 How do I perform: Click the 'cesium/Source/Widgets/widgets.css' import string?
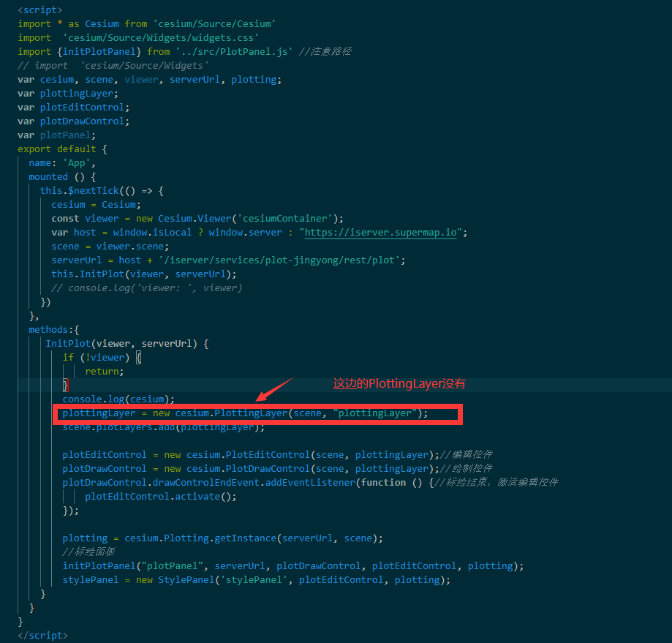click(161, 38)
